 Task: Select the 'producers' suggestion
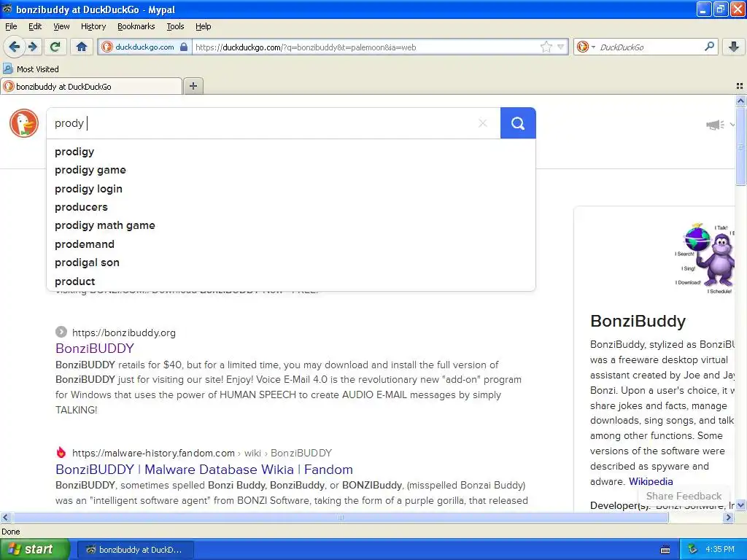(290, 207)
